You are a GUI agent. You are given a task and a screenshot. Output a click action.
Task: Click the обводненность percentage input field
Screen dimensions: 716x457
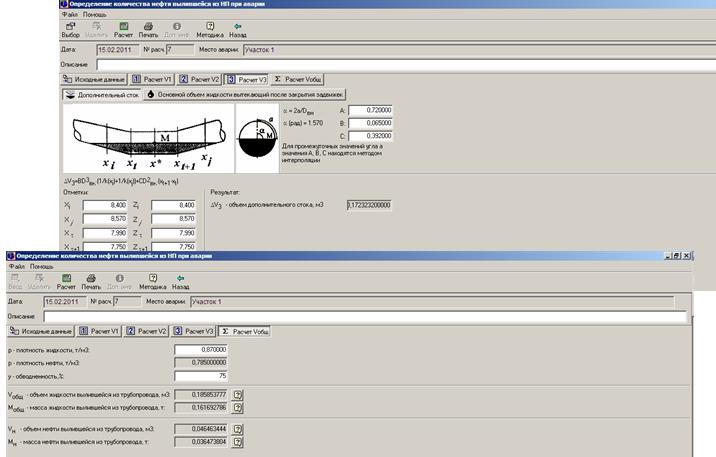pyautogui.click(x=203, y=375)
